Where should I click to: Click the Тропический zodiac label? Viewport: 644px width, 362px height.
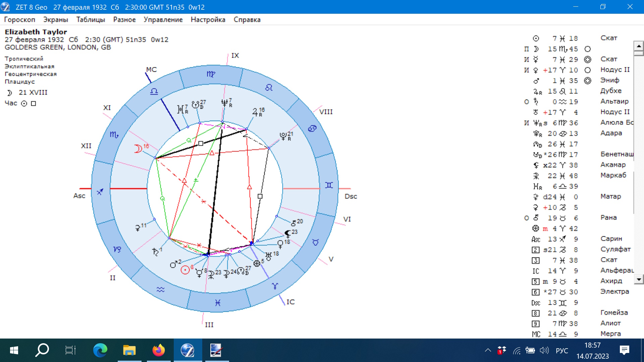point(24,59)
